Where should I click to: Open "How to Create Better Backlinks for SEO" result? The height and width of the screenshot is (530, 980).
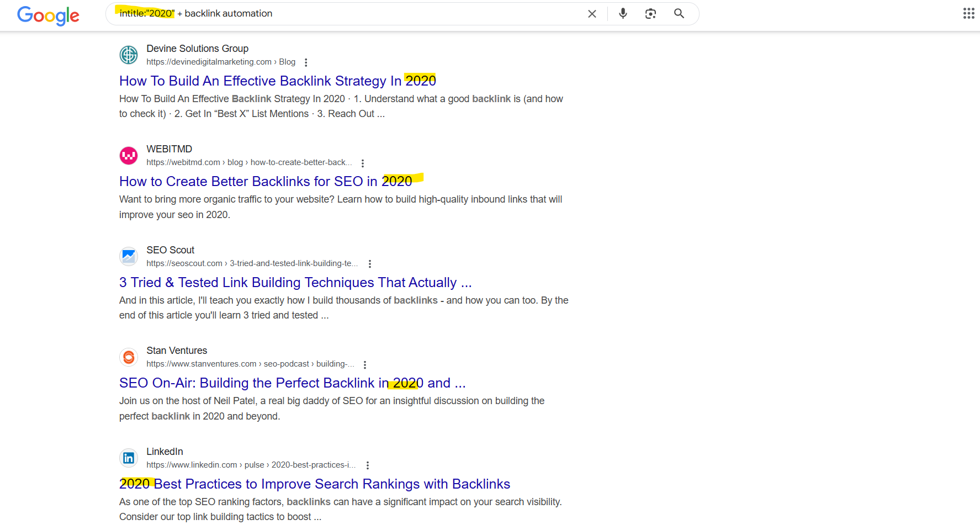tap(266, 181)
